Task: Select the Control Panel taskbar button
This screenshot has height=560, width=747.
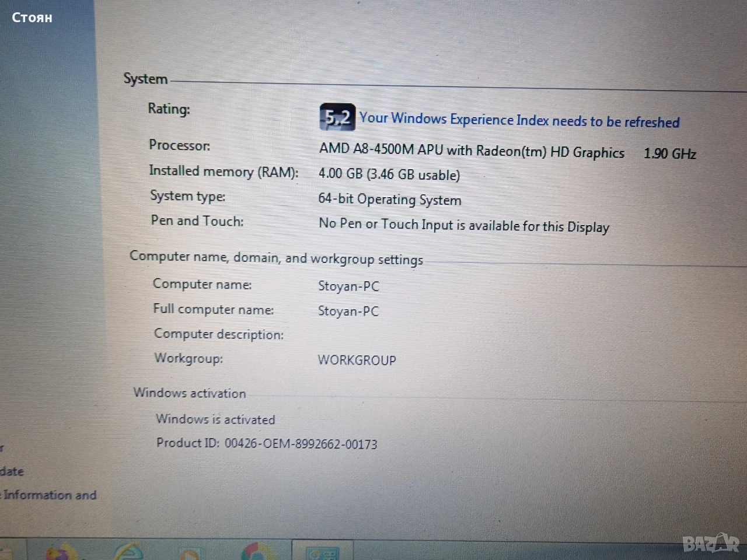Action: 323,552
